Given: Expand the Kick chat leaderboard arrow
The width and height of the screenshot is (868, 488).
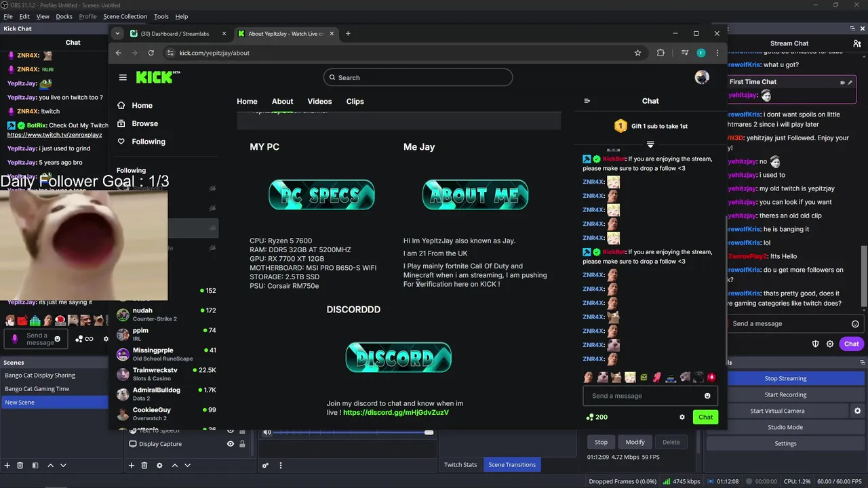Looking at the screenshot, I should tap(650, 144).
